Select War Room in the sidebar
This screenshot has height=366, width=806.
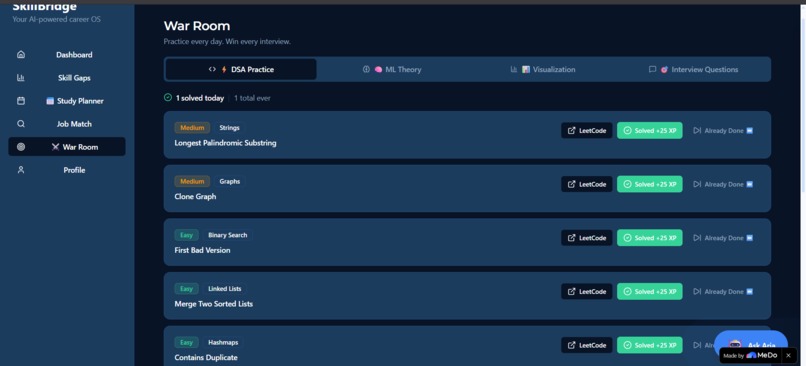(67, 147)
